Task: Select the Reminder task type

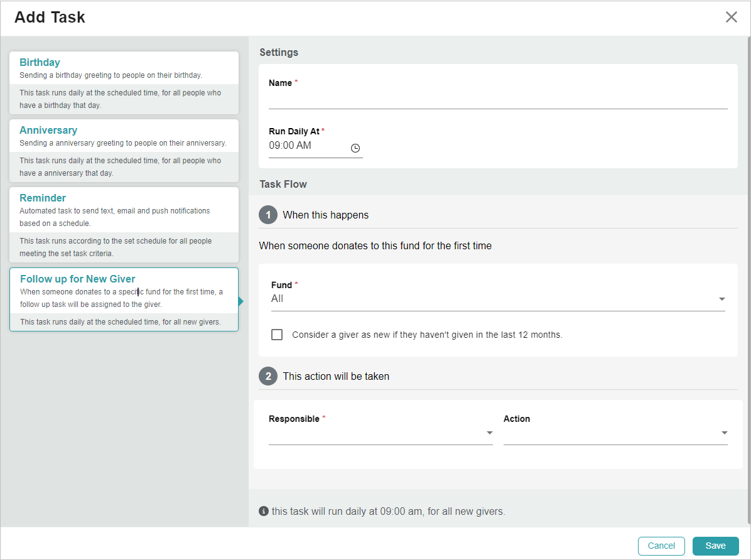Action: (124, 225)
